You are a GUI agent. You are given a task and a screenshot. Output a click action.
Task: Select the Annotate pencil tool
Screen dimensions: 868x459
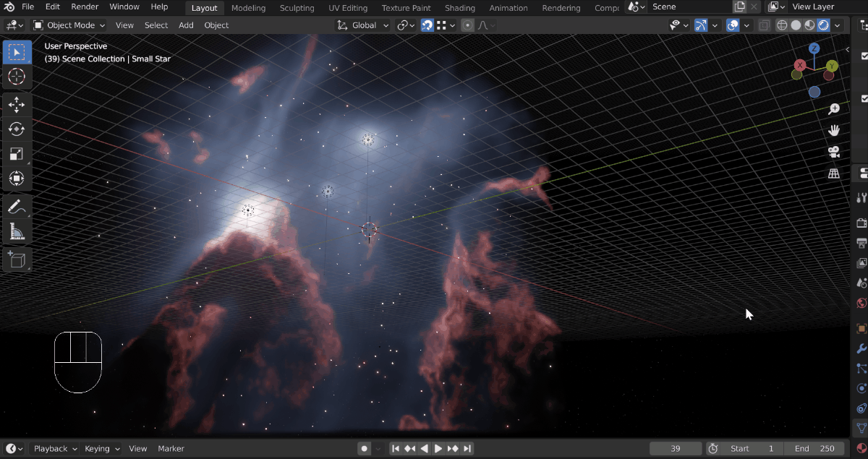coord(17,207)
